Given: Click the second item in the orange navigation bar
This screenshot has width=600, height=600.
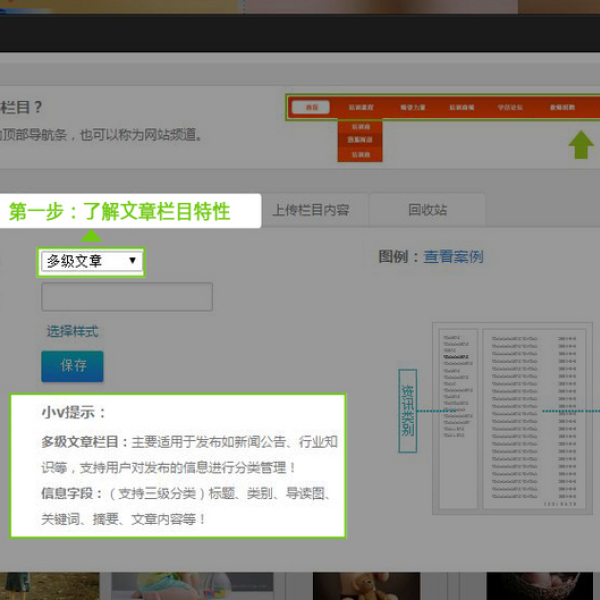Looking at the screenshot, I should pyautogui.click(x=360, y=107).
